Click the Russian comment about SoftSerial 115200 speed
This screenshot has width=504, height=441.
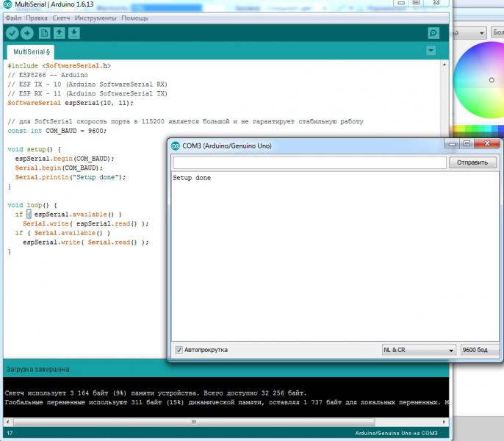point(185,121)
